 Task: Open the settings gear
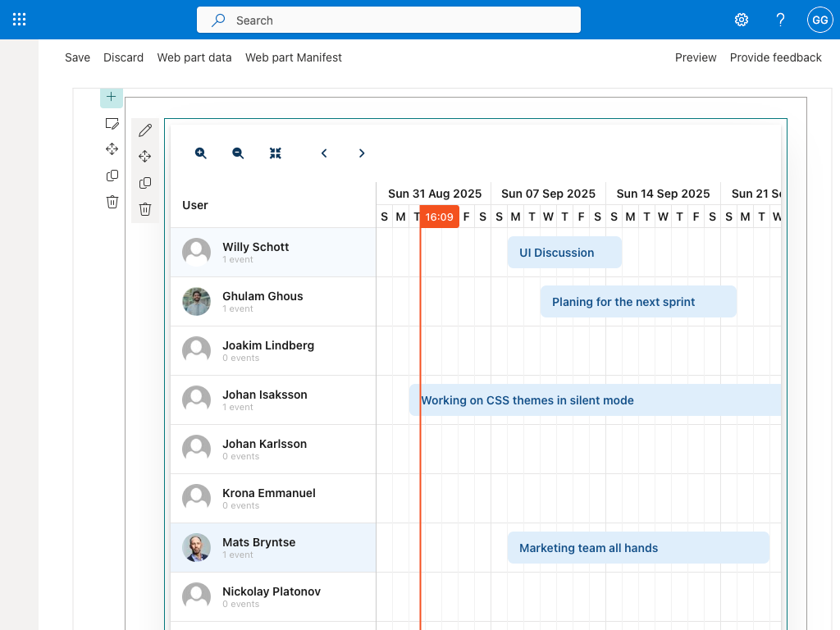pos(742,19)
